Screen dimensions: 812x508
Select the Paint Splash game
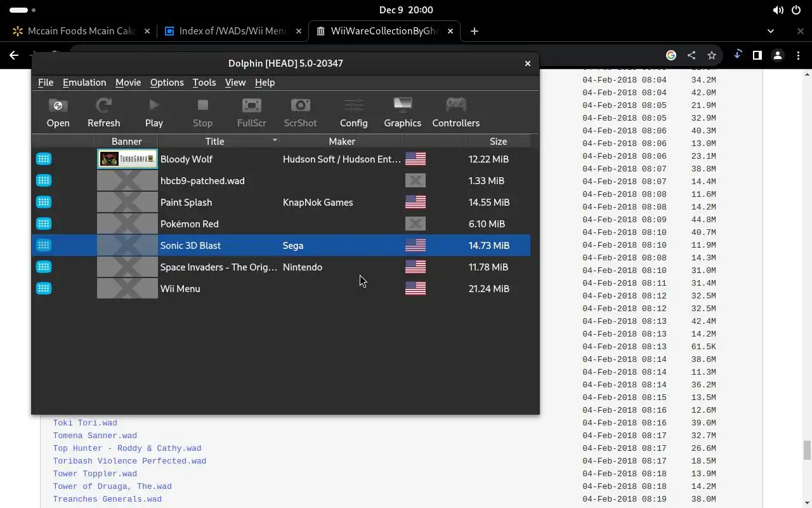click(186, 203)
